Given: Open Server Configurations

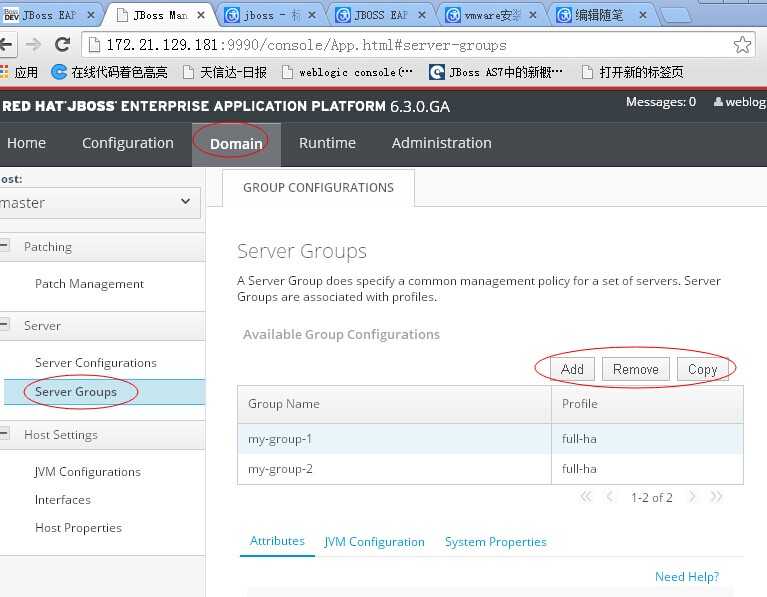Looking at the screenshot, I should tap(96, 363).
